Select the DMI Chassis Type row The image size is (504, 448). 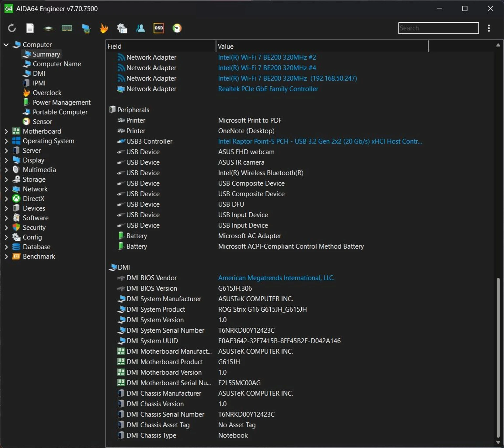299,435
